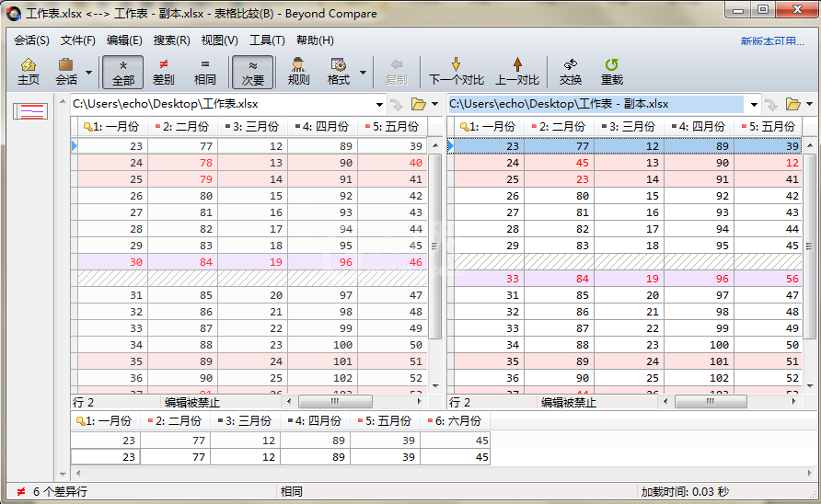Open the 规则 rules dialog icon
The width and height of the screenshot is (821, 504).
[x=298, y=72]
